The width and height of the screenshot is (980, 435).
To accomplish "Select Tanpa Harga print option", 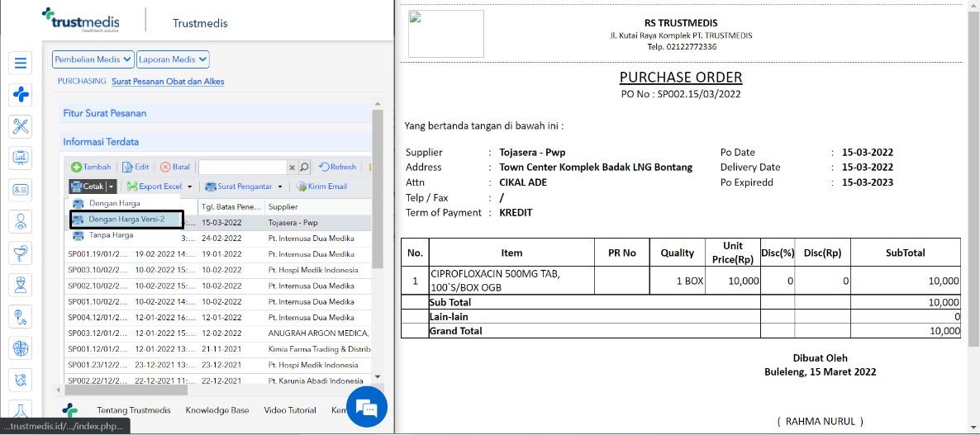I will 111,235.
